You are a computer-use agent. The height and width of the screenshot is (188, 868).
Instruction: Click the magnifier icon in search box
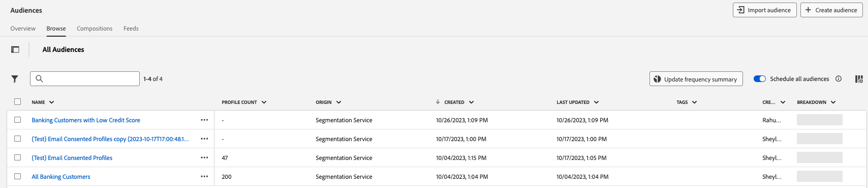click(39, 78)
